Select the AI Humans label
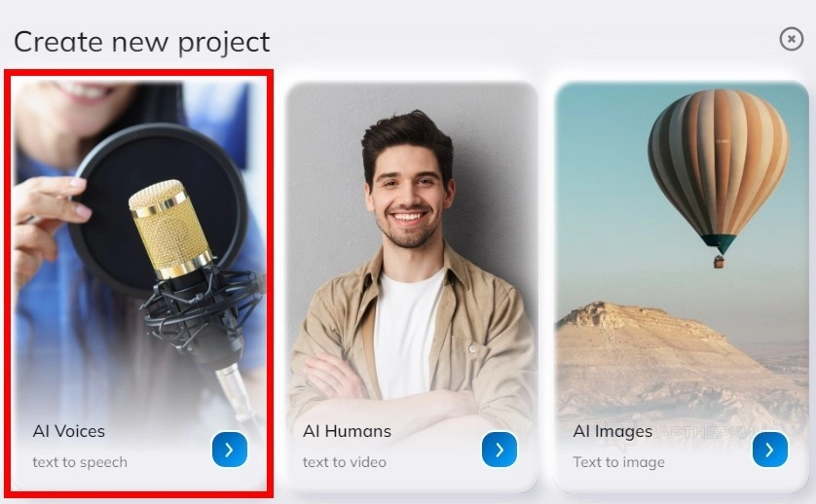Image resolution: width=816 pixels, height=504 pixels. tap(347, 431)
